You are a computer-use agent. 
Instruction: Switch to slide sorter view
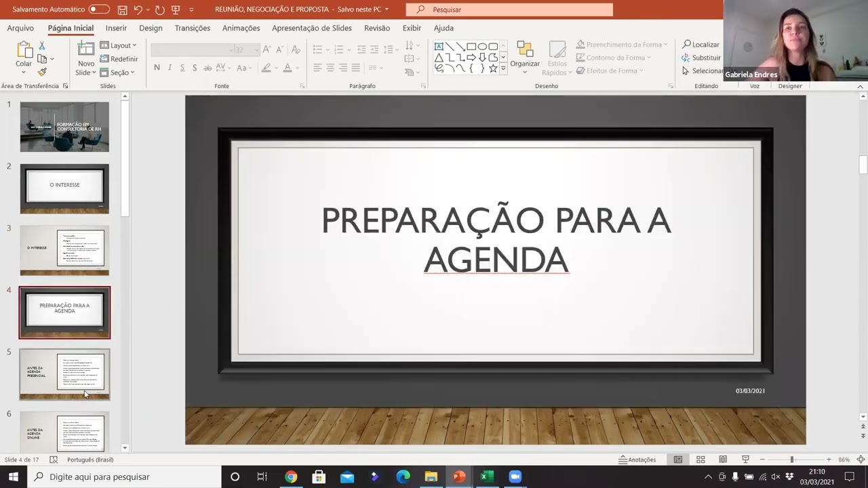tap(701, 460)
